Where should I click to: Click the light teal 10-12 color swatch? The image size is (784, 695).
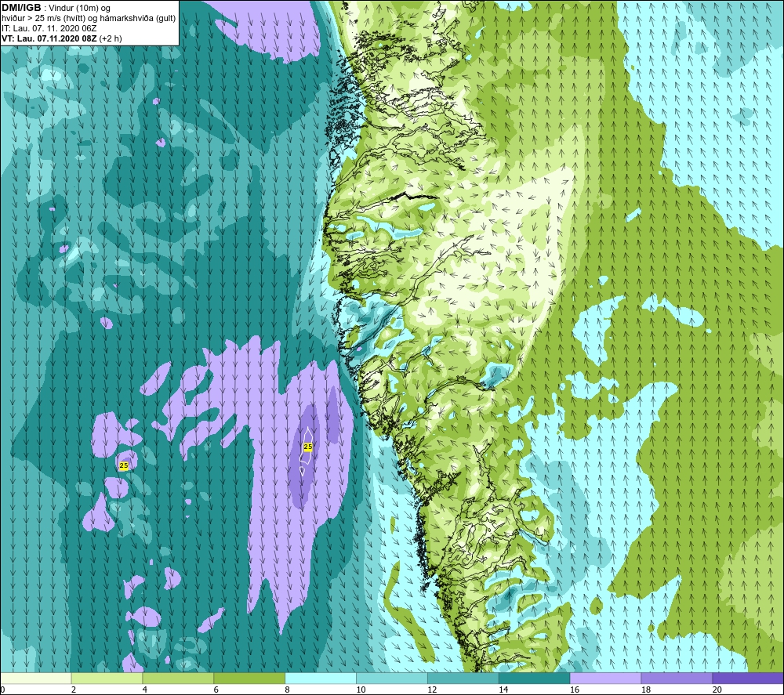click(x=392, y=678)
